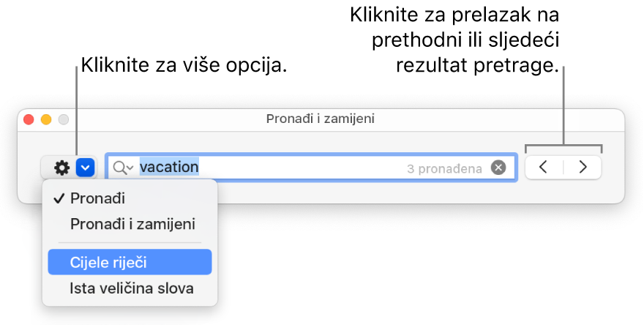
Task: Click the magnifying glass search icon
Action: point(119,168)
